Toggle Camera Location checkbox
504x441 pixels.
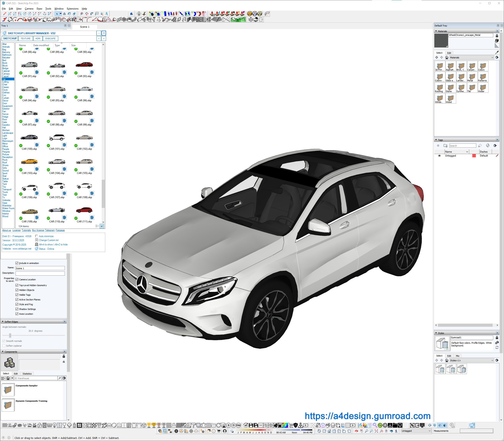point(17,280)
